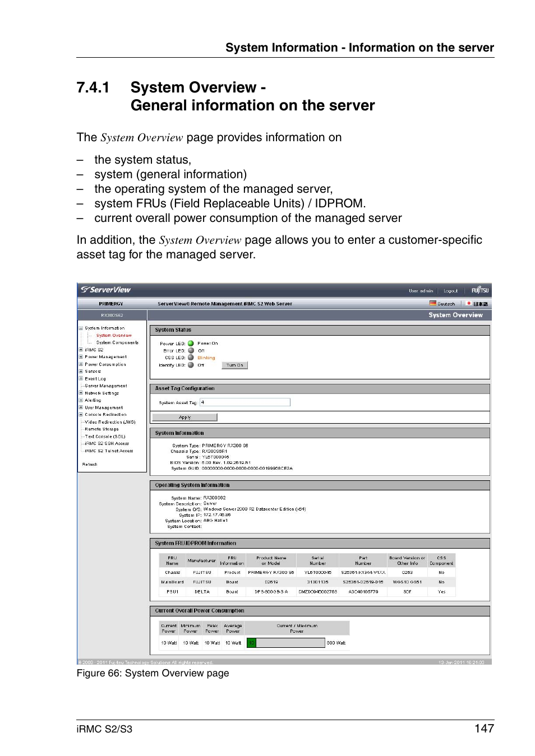This screenshot has height=756, width=535.
Task: Click the BIOS Version value text
Action: [227, 463]
